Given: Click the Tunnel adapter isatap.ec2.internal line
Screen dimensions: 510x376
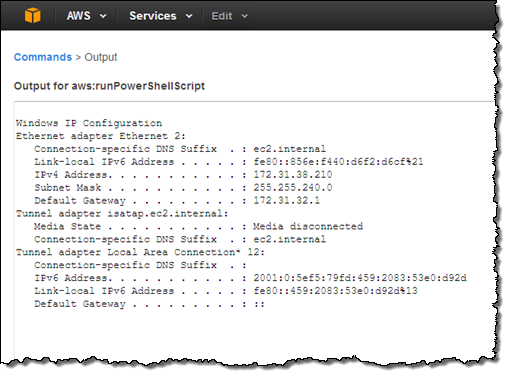Looking at the screenshot, I should [122, 213].
